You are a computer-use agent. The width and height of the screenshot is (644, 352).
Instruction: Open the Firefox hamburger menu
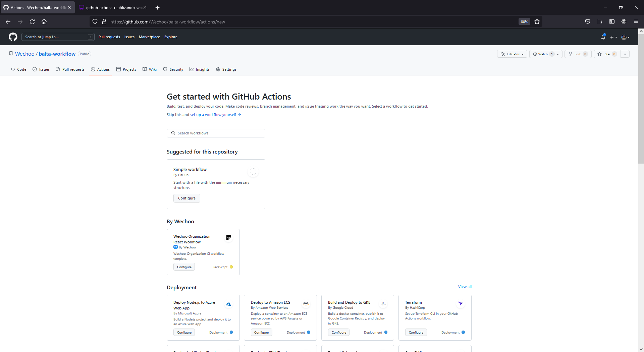pos(636,22)
